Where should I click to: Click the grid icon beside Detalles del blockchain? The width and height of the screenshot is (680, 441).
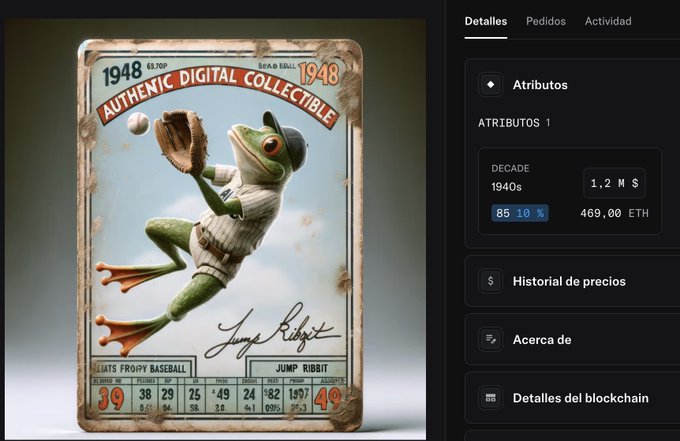[490, 398]
